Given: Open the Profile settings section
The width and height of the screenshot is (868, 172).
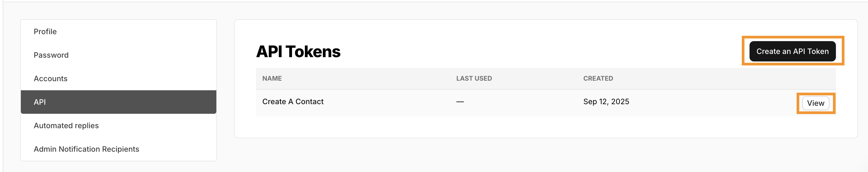Looking at the screenshot, I should click(x=45, y=32).
